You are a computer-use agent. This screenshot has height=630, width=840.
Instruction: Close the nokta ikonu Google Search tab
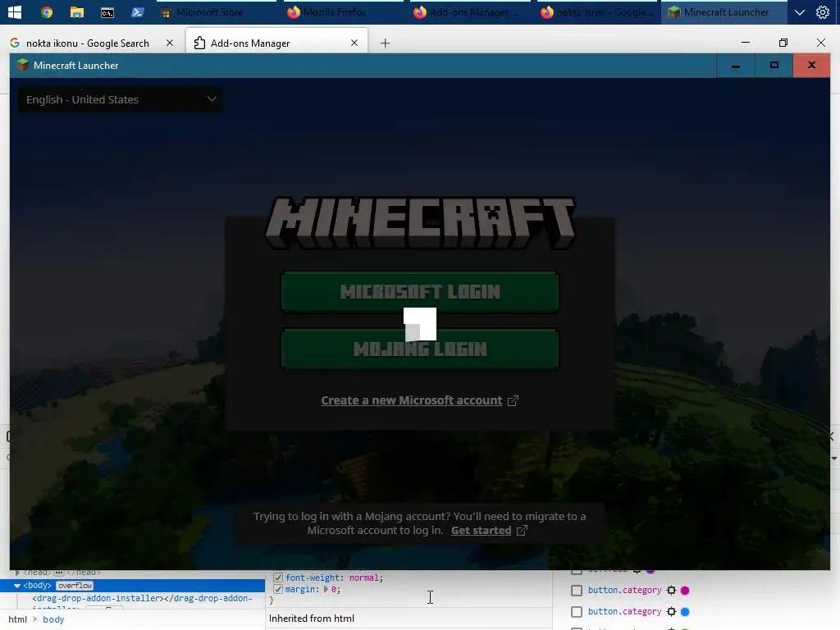tap(170, 43)
